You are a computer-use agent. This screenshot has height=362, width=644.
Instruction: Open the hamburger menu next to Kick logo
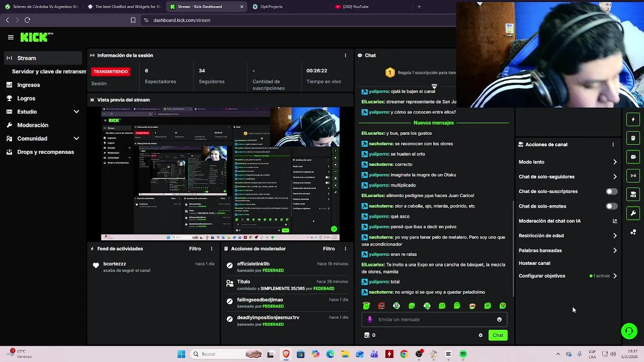(11, 37)
